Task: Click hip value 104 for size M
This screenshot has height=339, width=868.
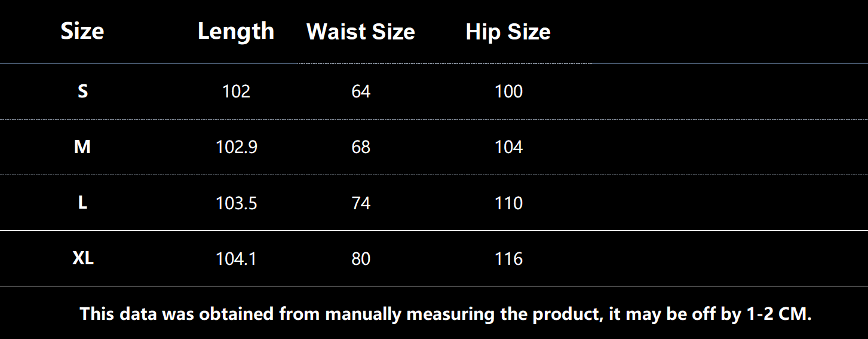Action: 508,147
